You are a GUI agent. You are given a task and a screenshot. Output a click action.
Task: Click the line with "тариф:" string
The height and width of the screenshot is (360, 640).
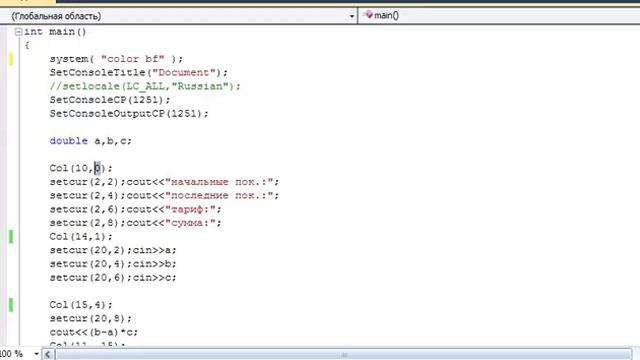click(136, 209)
